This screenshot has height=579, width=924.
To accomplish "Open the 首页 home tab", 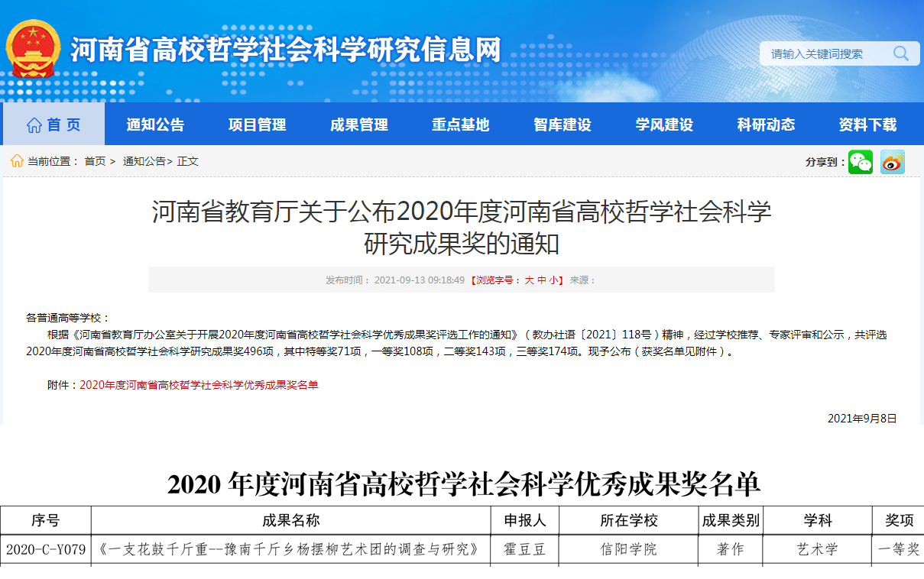I will [53, 125].
